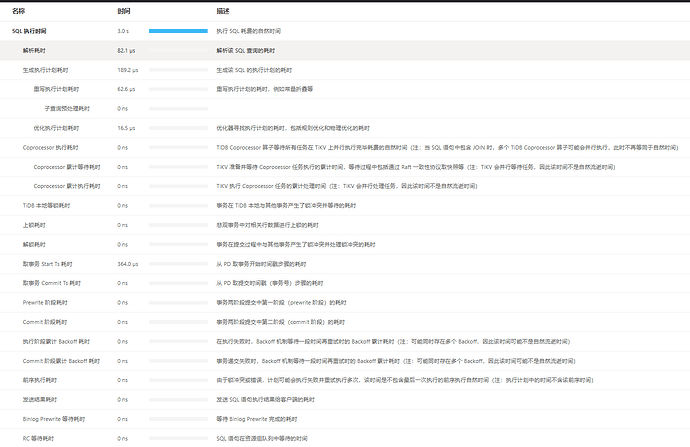This screenshot has width=690, height=447.
Task: Select the 生成执行计划耗时 row name
Action: [46, 70]
